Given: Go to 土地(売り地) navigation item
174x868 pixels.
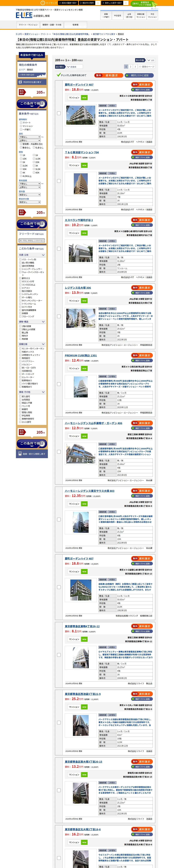Looking at the screenshot, I should [129, 15].
